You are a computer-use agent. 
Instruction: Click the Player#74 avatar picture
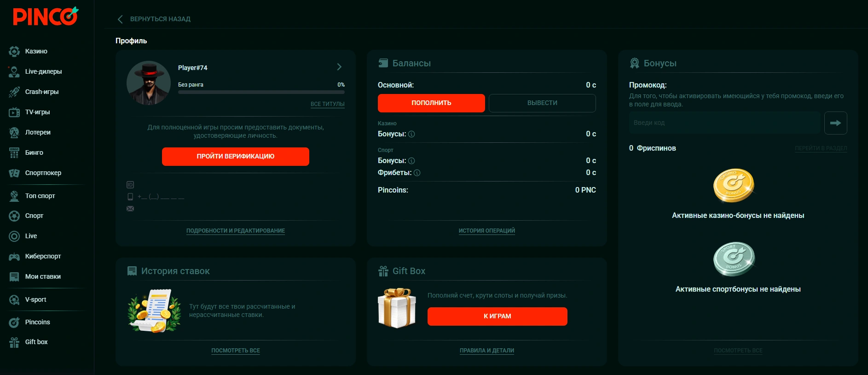tap(149, 83)
